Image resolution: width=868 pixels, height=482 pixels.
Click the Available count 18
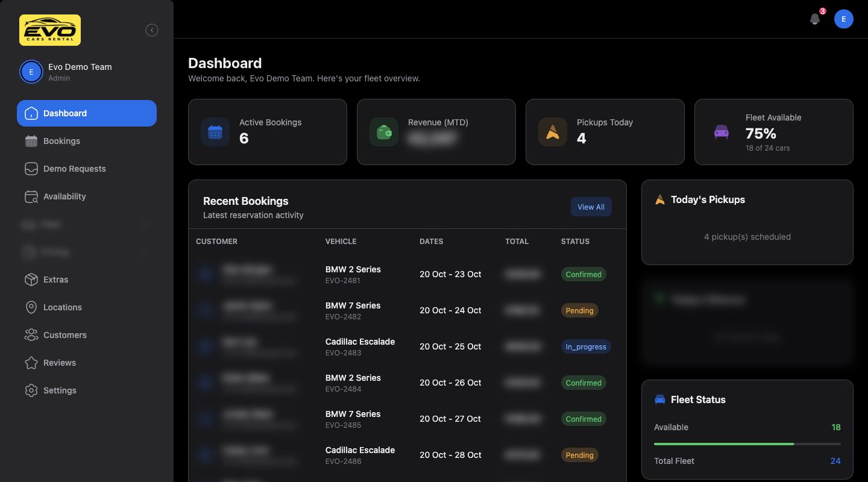click(836, 427)
